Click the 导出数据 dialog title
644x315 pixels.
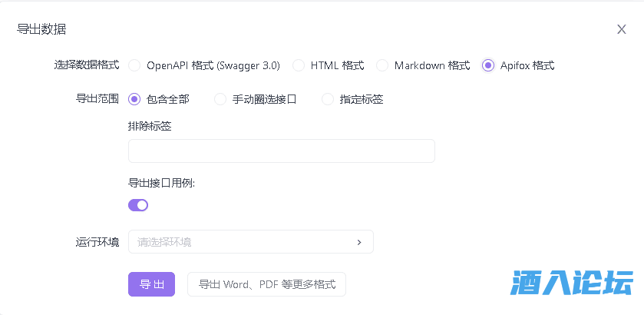point(41,29)
